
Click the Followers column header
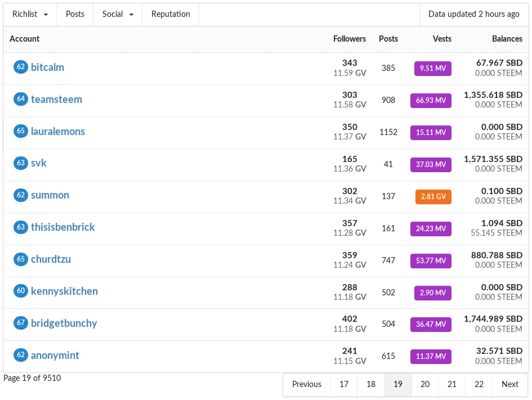click(350, 39)
